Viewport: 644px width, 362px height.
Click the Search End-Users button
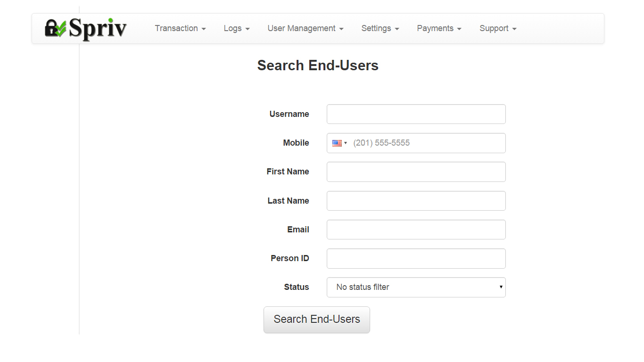(x=317, y=320)
